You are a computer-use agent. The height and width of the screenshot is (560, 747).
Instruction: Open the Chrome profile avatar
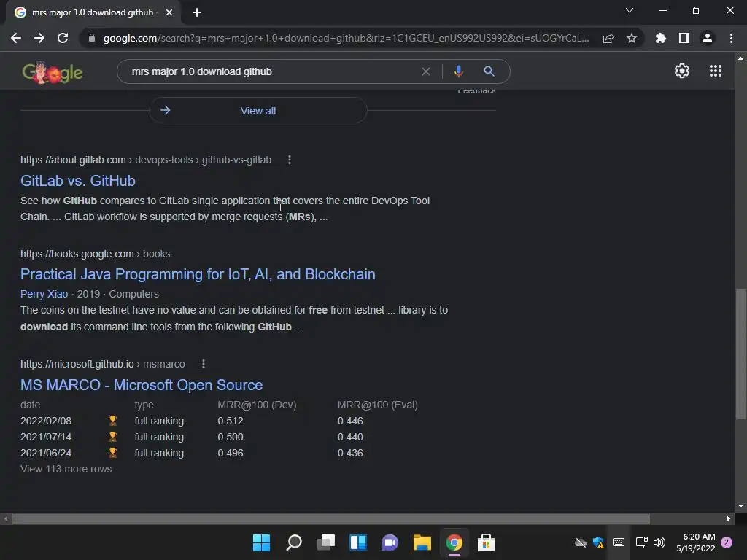tap(708, 38)
